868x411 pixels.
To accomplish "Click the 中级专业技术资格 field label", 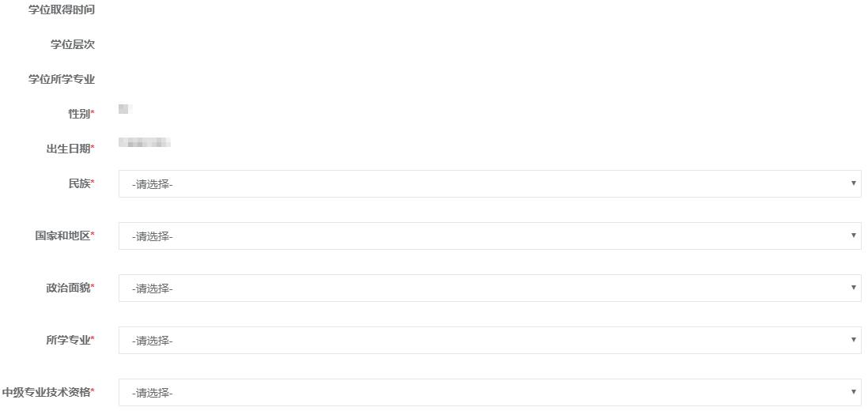I will pyautogui.click(x=47, y=392).
